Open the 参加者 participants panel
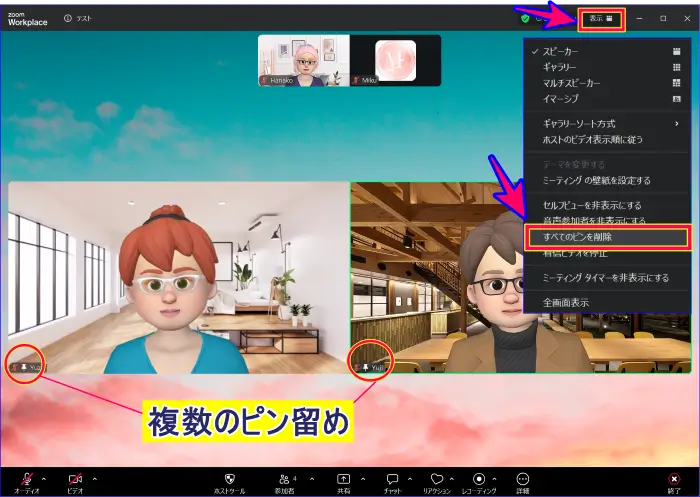 pos(285,479)
